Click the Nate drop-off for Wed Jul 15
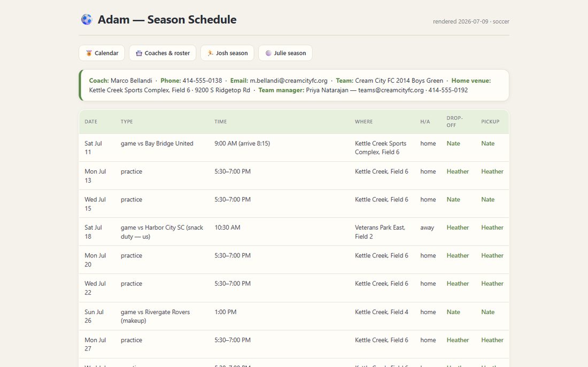This screenshot has width=588, height=367. point(453,200)
